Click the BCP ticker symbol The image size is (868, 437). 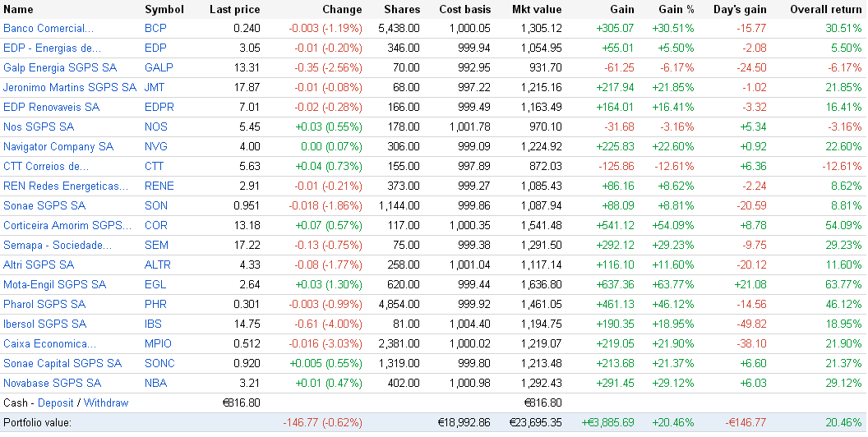[x=155, y=28]
